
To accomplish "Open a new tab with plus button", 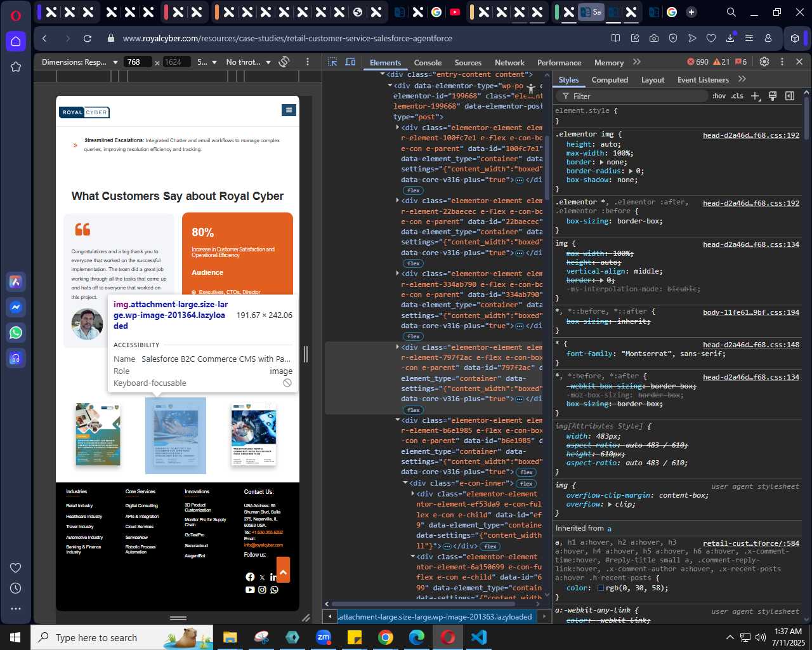I will point(691,12).
